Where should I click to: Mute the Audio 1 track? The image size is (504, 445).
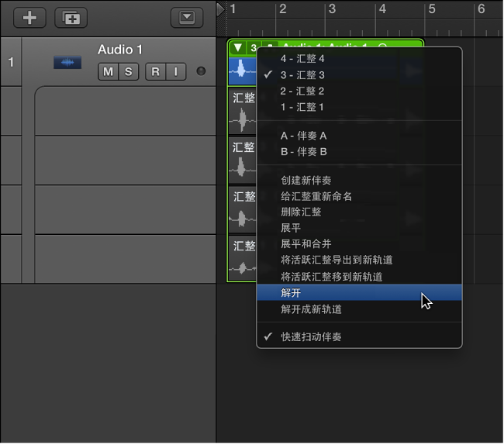point(108,71)
